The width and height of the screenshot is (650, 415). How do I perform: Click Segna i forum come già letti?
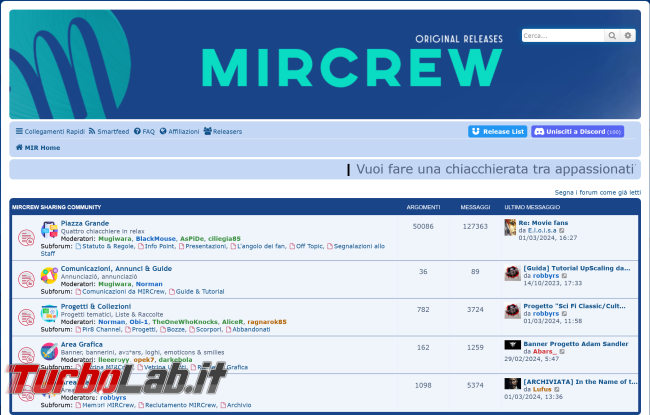[x=597, y=192]
